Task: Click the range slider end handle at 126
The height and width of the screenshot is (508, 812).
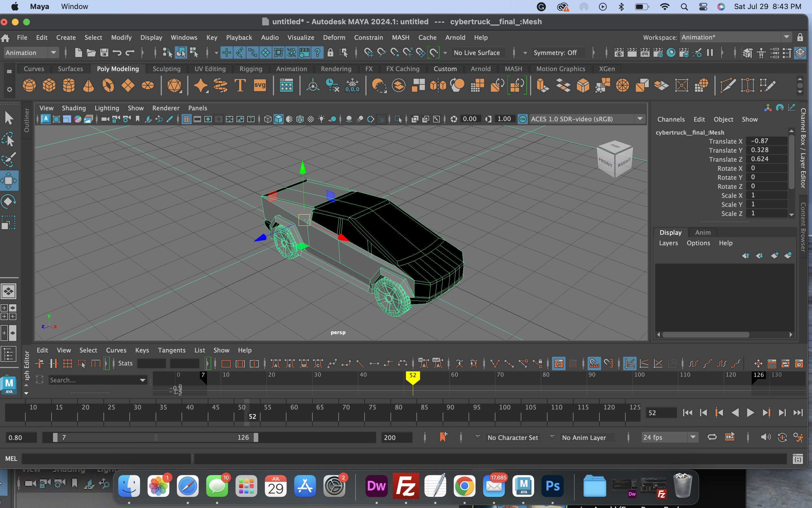Action: [256, 437]
